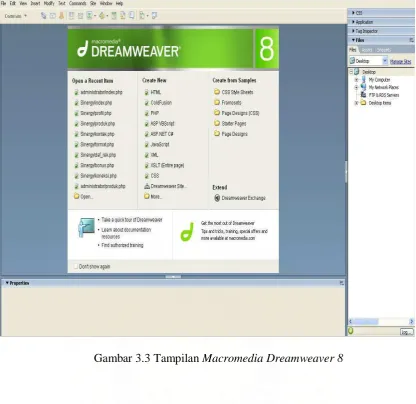The image size is (416, 404).
Task: Open the arrow beside the Media icon
Action: [107, 16]
